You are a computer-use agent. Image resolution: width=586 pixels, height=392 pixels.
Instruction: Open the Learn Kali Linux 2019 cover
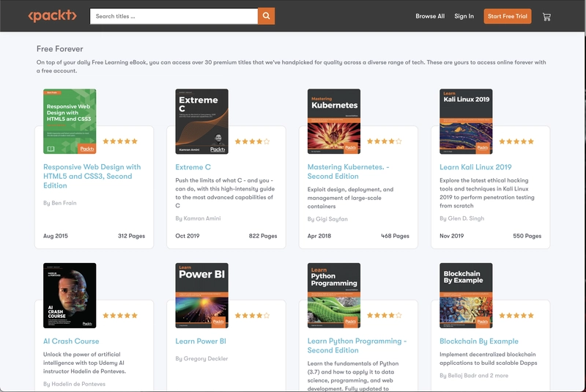[466, 122]
